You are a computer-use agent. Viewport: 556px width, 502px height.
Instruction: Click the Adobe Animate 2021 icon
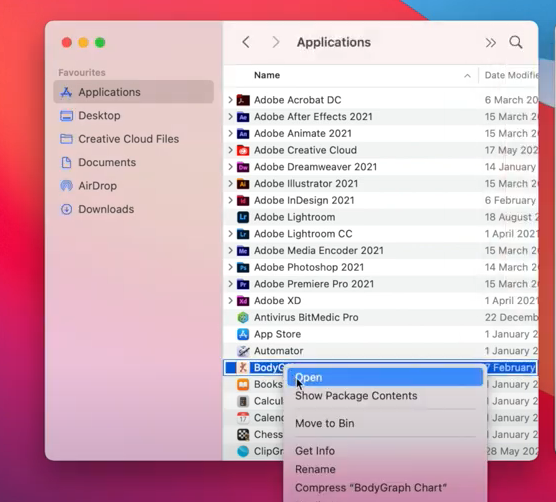click(243, 133)
